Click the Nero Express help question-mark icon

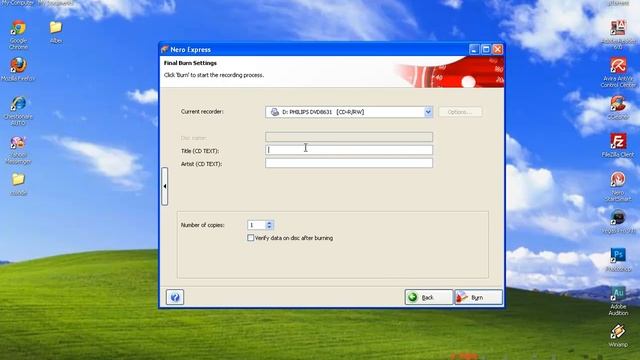coord(175,297)
